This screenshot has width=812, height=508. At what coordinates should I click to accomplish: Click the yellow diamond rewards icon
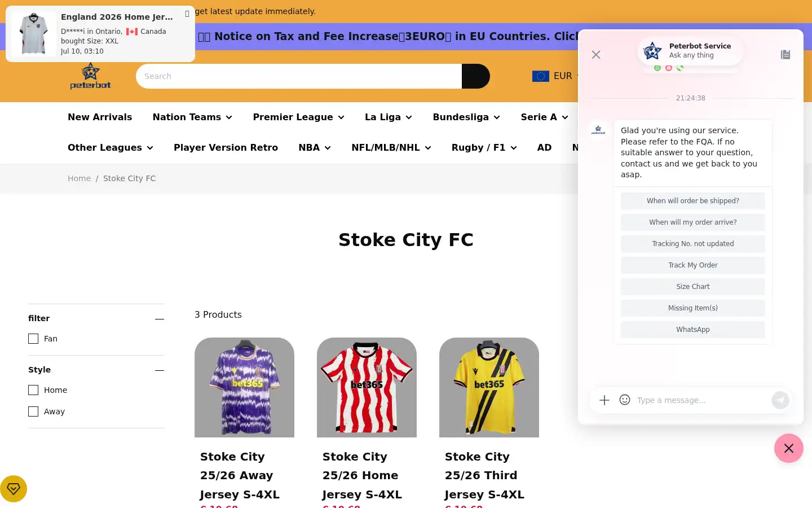click(x=14, y=489)
